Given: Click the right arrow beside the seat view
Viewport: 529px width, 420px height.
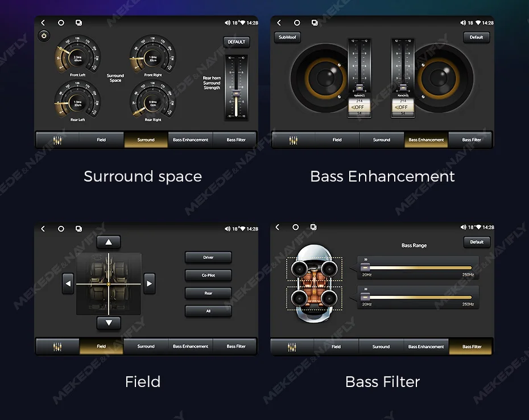Looking at the screenshot, I should coord(149,283).
